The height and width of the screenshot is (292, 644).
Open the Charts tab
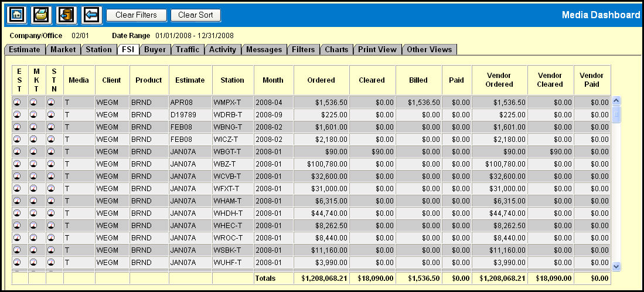(336, 50)
